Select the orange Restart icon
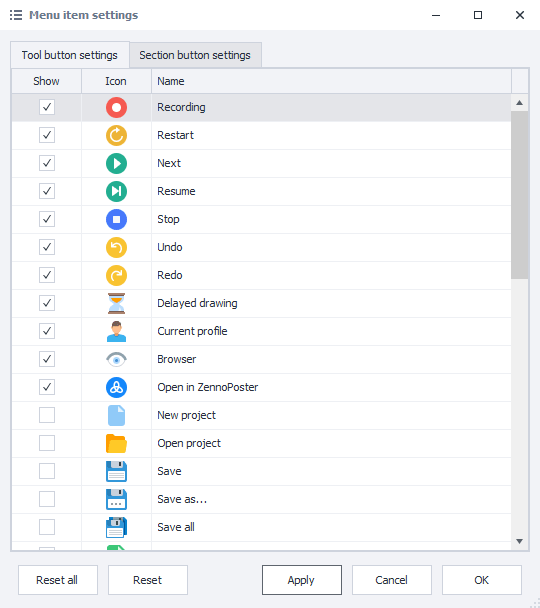The width and height of the screenshot is (540, 608). (x=116, y=135)
